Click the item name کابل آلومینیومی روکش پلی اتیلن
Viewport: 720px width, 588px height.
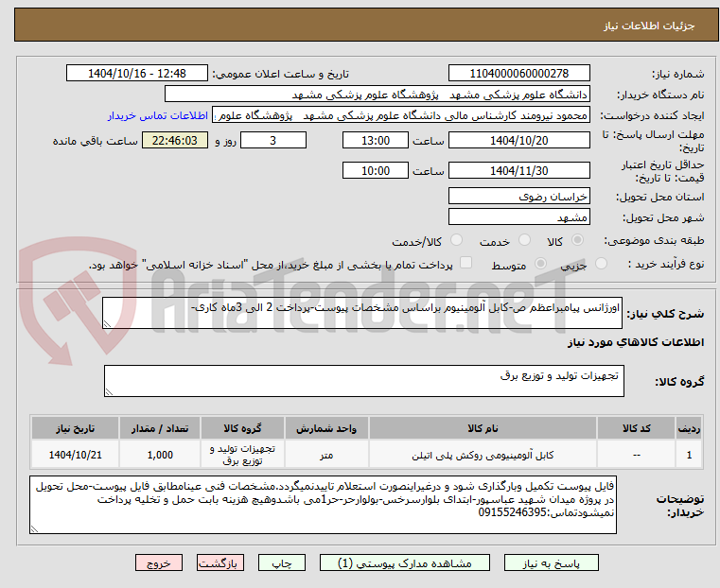pyautogui.click(x=483, y=455)
